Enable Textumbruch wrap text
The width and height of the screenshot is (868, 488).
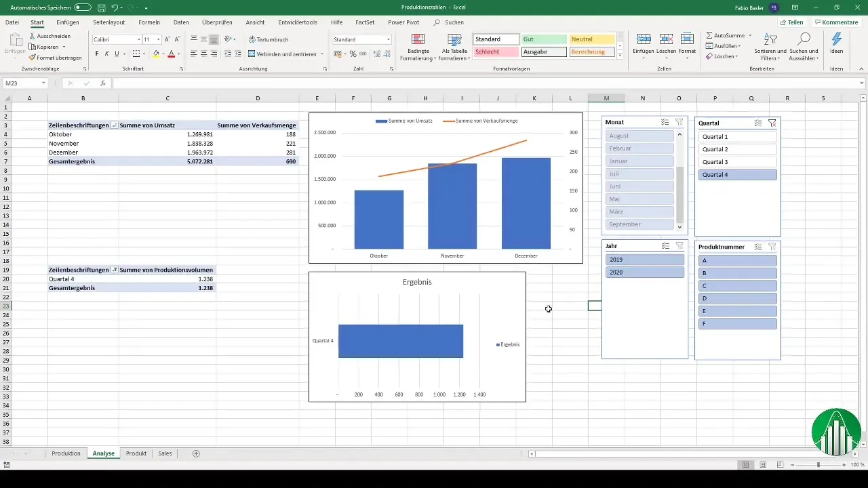[269, 39]
